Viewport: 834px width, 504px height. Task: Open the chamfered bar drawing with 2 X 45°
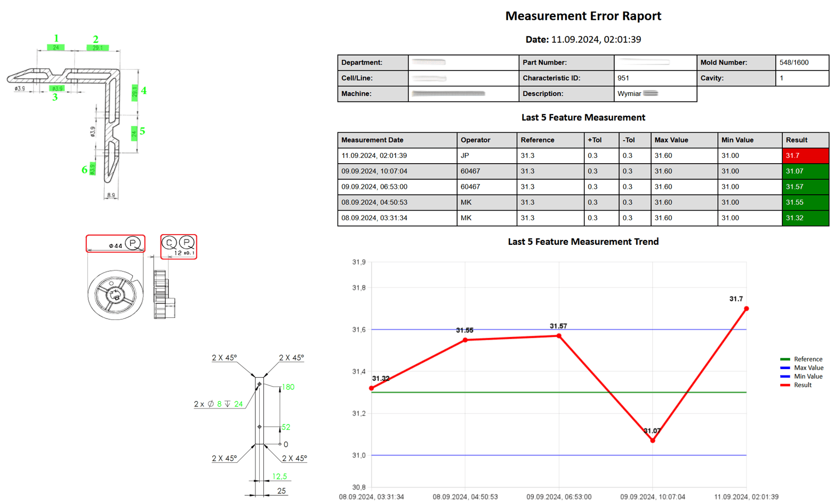pyautogui.click(x=250, y=425)
